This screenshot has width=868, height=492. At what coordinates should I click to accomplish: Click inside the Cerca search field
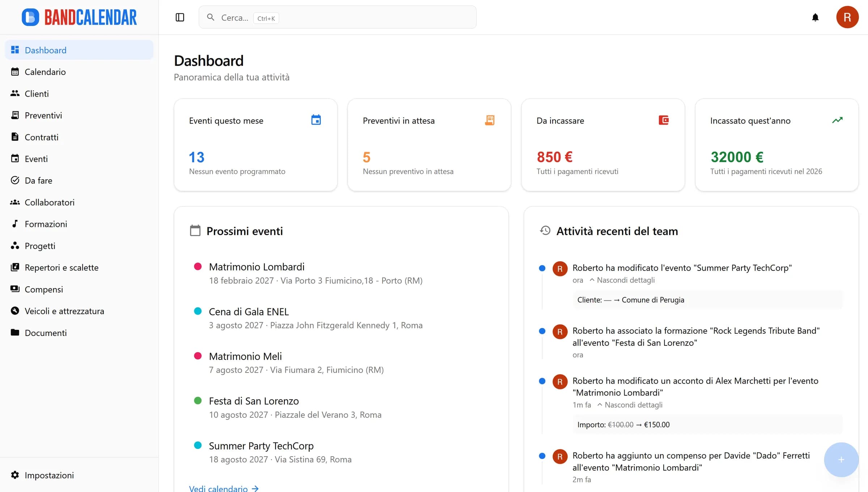click(325, 17)
